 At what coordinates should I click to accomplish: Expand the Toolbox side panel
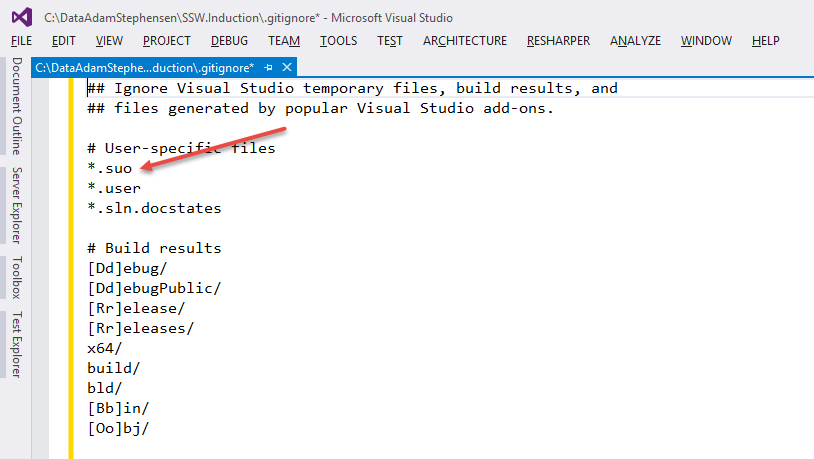tap(16, 278)
